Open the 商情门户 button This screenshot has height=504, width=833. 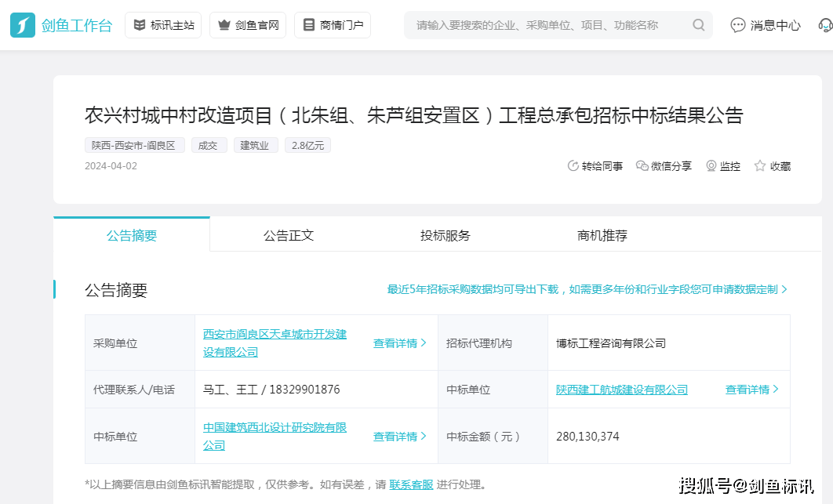click(333, 25)
